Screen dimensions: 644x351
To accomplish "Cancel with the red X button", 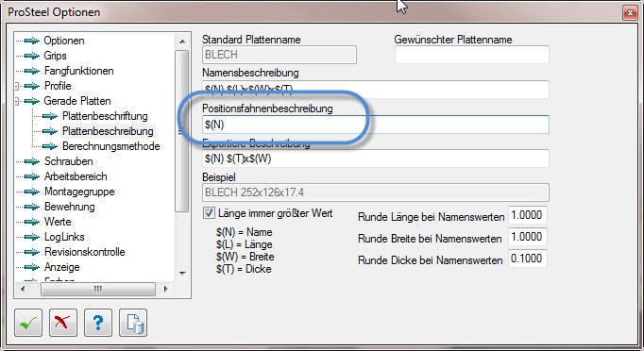I will [x=63, y=323].
